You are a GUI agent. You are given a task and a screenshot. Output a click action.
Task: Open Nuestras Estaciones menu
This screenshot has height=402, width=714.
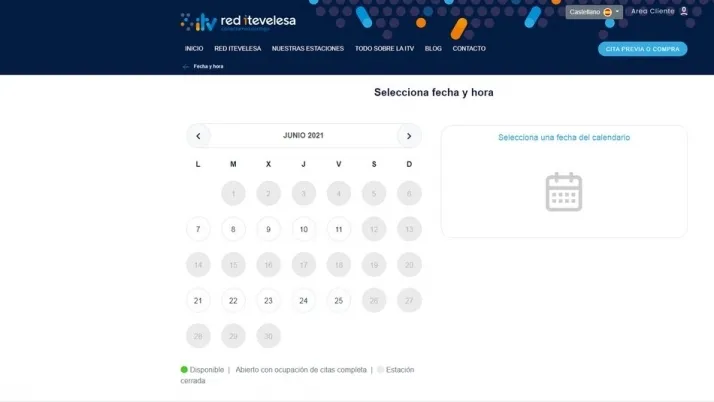[307, 48]
